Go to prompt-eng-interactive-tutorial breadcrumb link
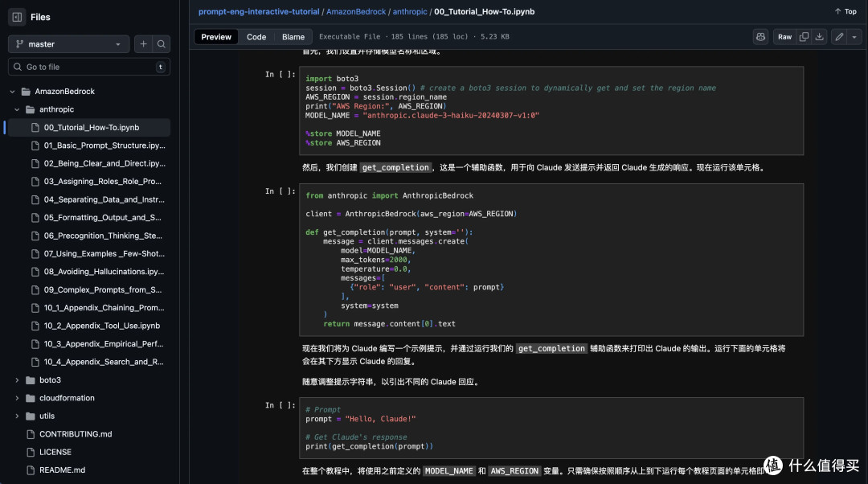This screenshot has height=484, width=868. click(x=259, y=11)
